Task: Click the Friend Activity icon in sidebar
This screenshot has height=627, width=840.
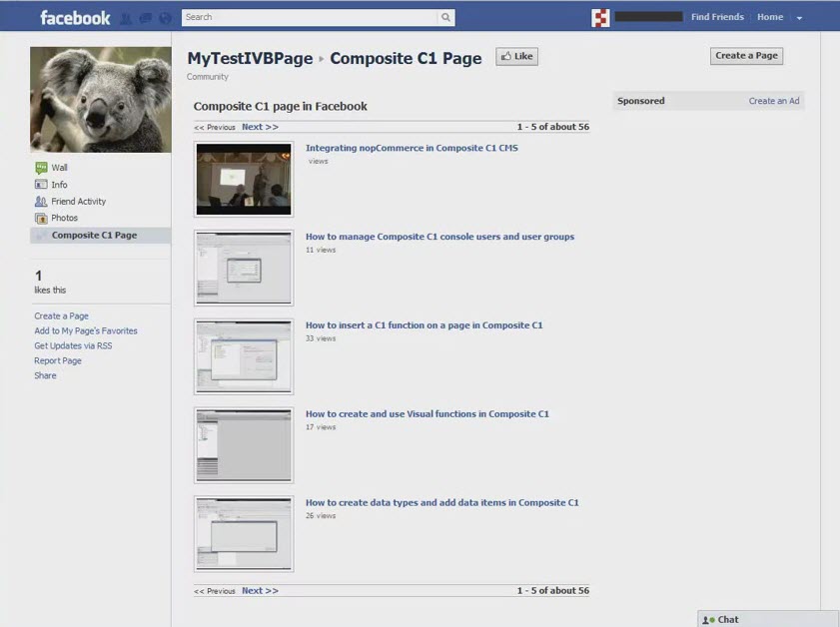Action: pos(41,202)
